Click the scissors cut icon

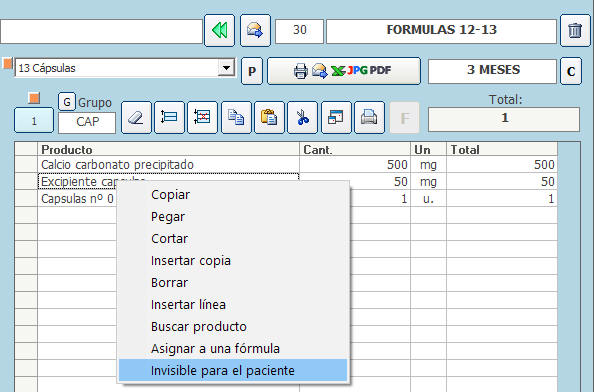click(302, 117)
